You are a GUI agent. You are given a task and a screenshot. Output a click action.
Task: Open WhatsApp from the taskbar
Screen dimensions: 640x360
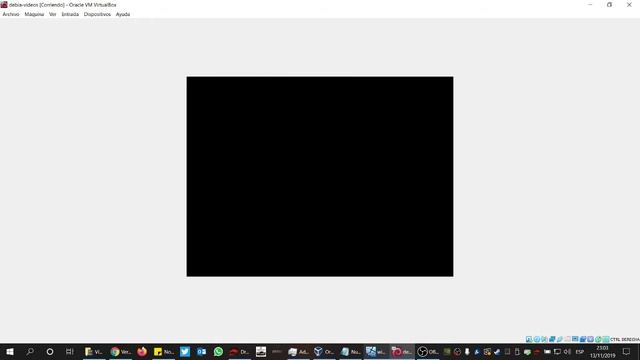tap(218, 351)
